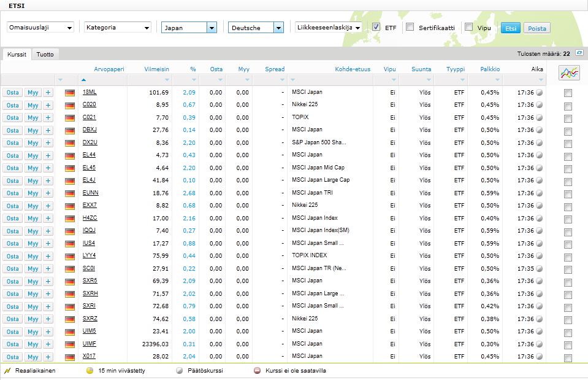This screenshot has width=588, height=380.
Task: Click the plus icon for H4ZC
Action: click(x=48, y=219)
